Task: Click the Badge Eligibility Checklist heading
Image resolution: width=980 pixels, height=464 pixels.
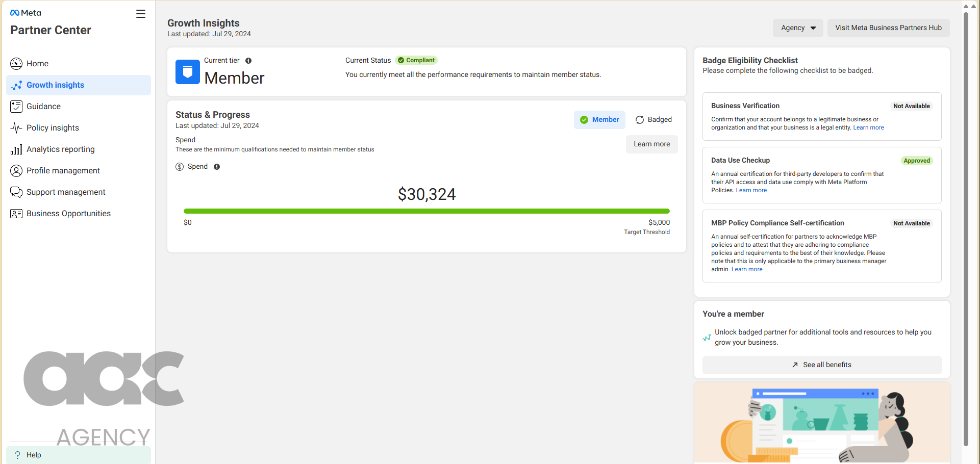Action: [x=750, y=60]
